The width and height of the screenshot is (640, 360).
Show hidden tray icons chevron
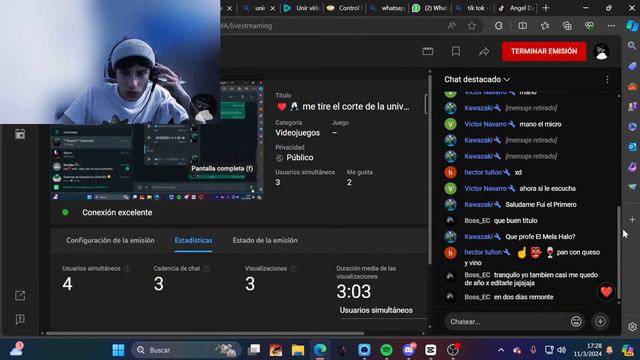click(x=501, y=350)
